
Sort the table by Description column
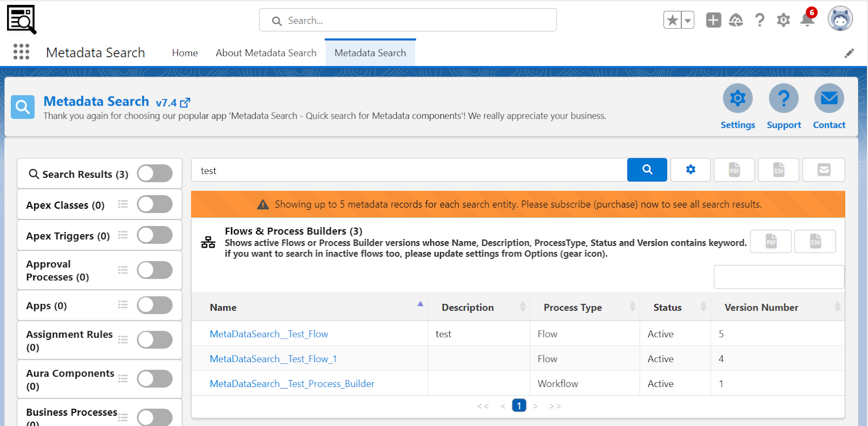click(x=479, y=307)
